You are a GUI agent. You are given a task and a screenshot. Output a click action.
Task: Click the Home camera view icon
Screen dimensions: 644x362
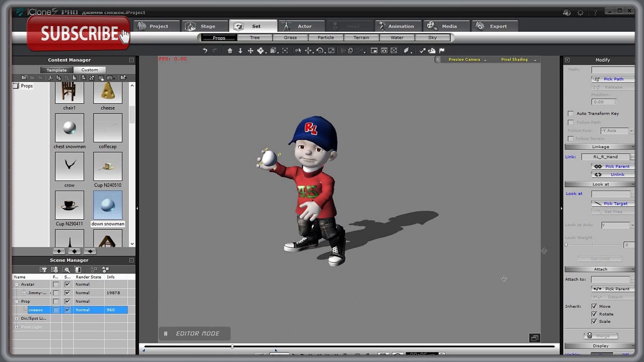click(x=230, y=50)
